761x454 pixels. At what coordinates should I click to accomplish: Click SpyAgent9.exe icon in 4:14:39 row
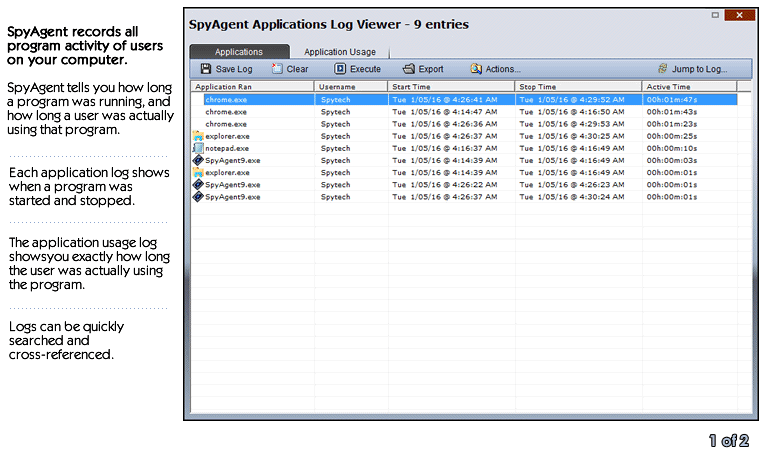pos(198,160)
